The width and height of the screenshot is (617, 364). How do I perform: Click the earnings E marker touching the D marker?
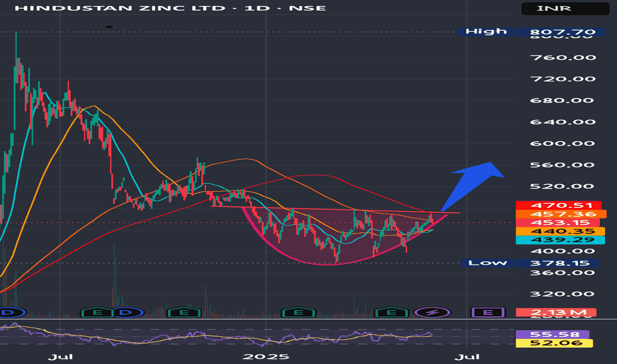pos(97,313)
